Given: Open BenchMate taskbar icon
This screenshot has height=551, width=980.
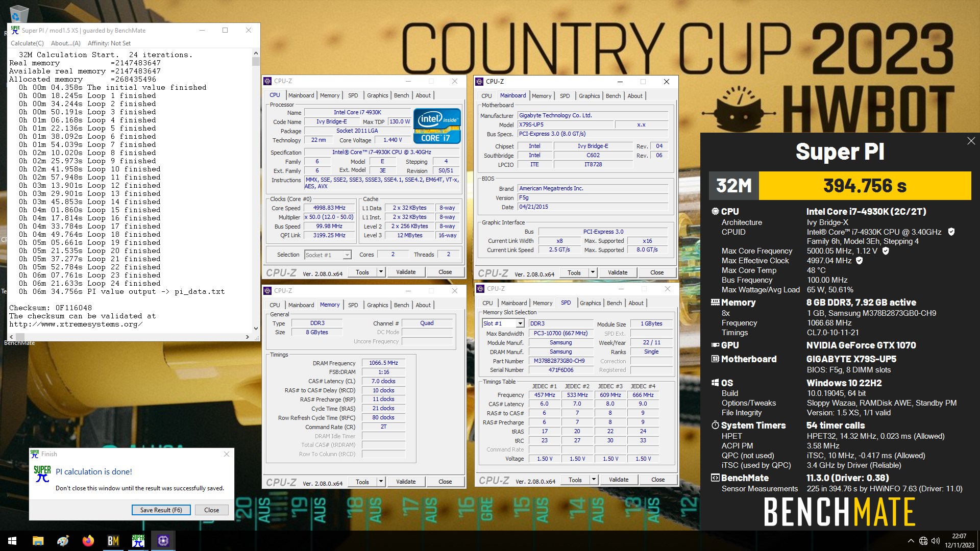Looking at the screenshot, I should coord(113,541).
